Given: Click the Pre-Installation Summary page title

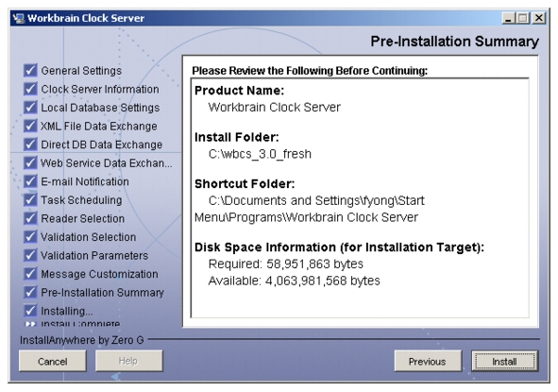Looking at the screenshot, I should [x=454, y=42].
